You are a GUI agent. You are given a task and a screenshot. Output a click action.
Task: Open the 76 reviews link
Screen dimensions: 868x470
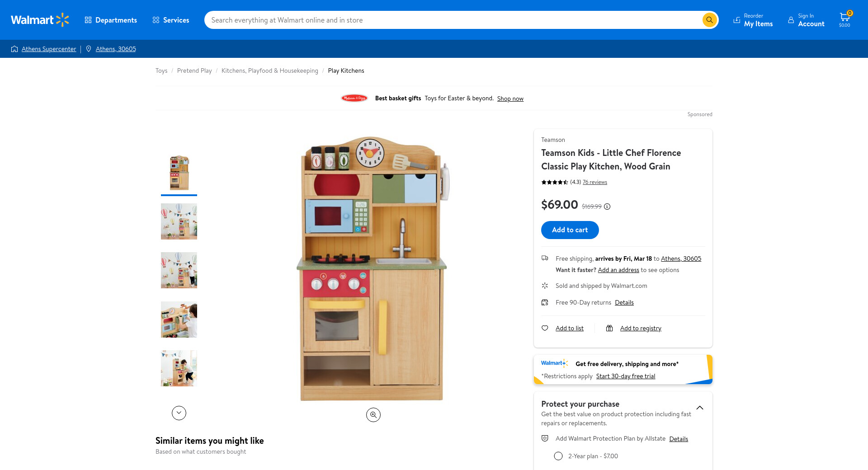coord(594,182)
